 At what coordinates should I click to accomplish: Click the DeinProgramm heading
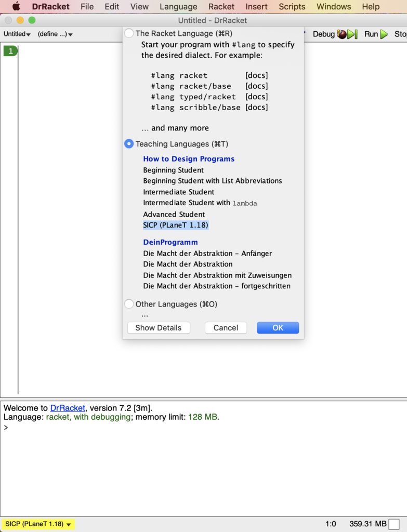170,242
